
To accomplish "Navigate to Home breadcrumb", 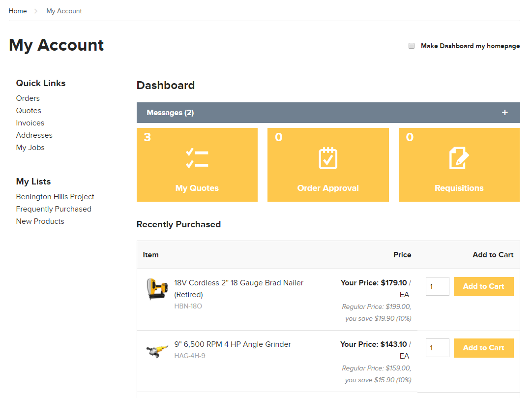I will [x=18, y=11].
